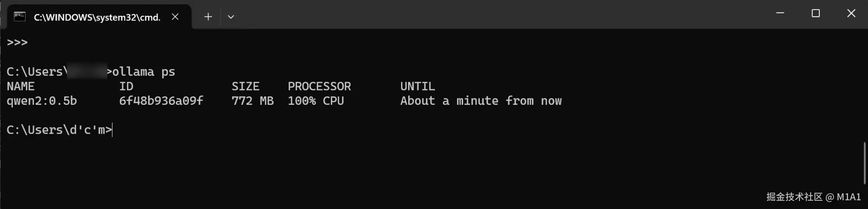Click the model name qwen2:0.5b
Screen dimensions: 868x209
tap(42, 101)
